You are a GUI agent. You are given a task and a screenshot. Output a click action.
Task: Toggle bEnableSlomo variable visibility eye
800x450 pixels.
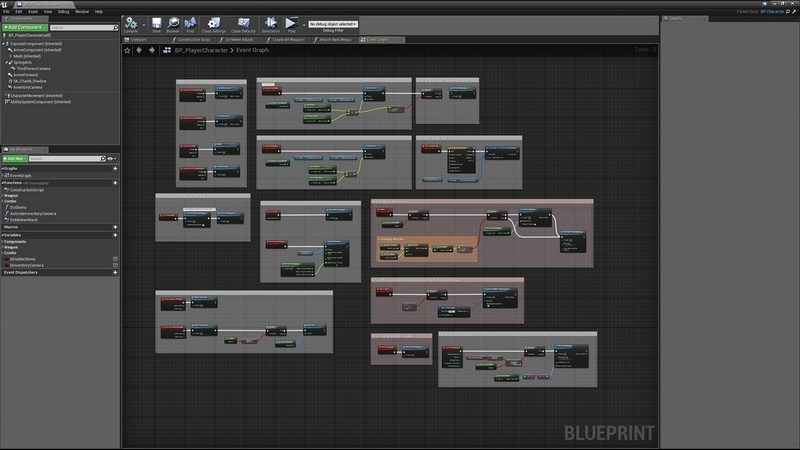pyautogui.click(x=115, y=258)
